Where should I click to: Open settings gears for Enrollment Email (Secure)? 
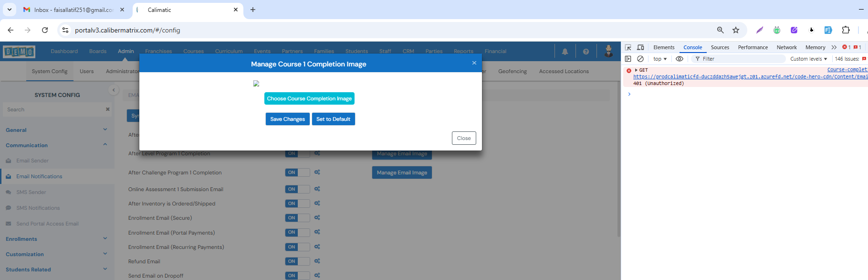[x=317, y=217]
